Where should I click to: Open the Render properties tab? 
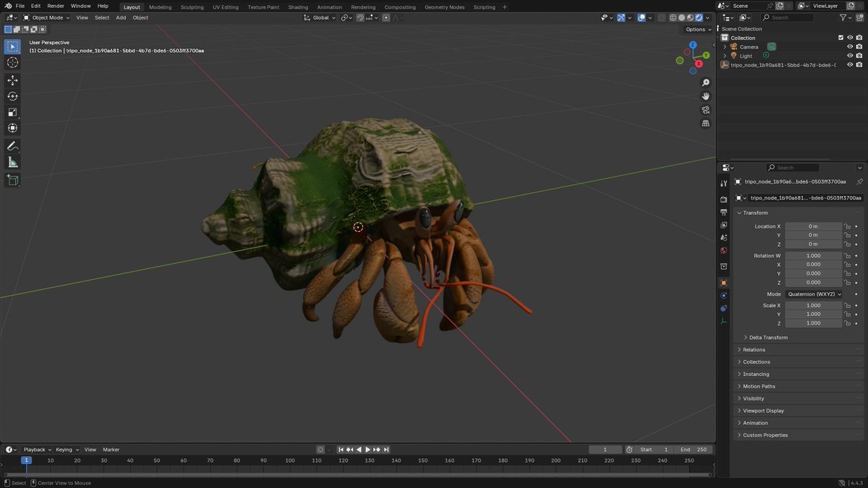pos(723,200)
